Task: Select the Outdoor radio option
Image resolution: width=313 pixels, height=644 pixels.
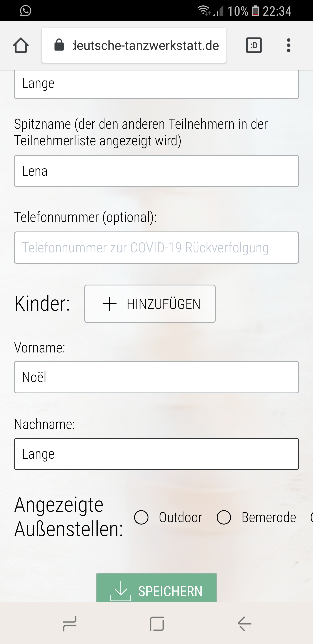Action: click(141, 517)
